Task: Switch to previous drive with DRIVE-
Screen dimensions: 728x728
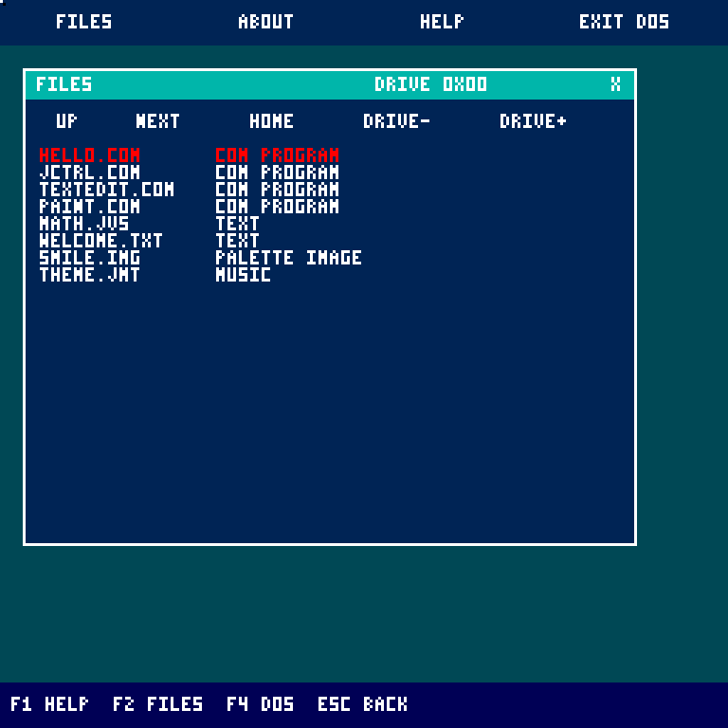Action: (x=396, y=121)
